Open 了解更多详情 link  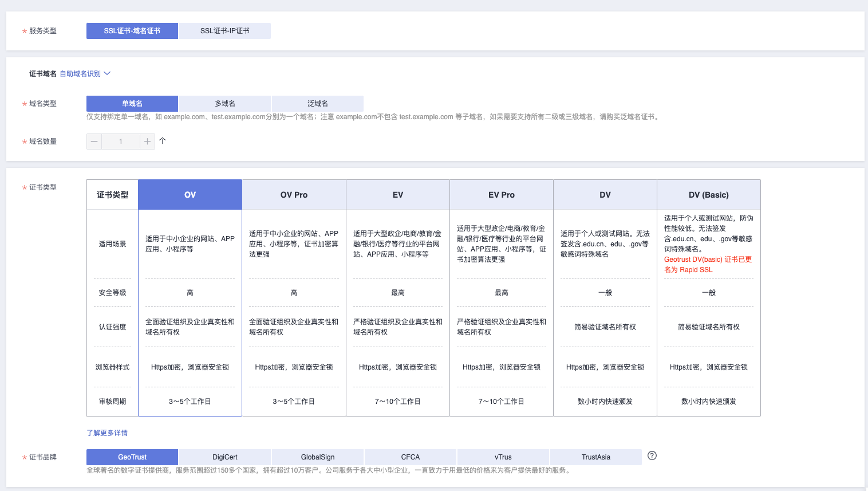point(107,433)
